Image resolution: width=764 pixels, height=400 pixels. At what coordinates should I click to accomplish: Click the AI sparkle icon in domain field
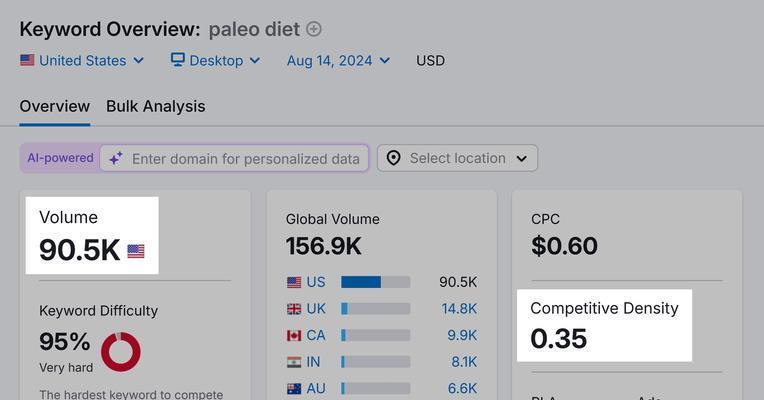[115, 158]
